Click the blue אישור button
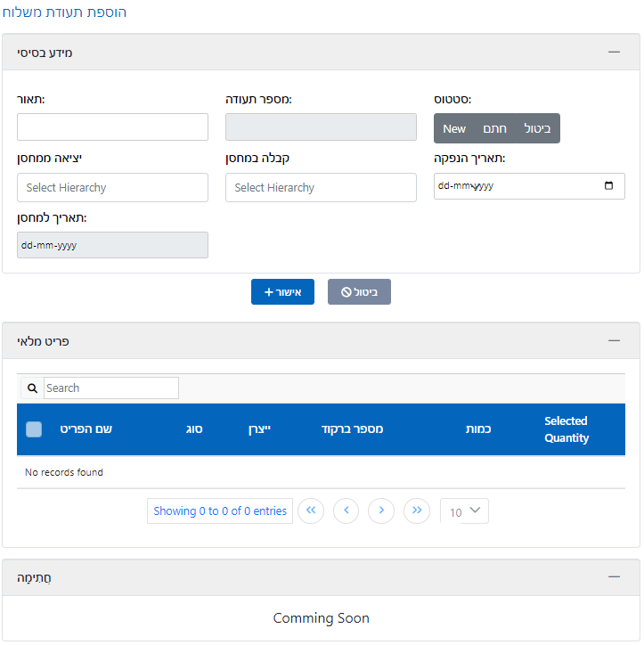Image resolution: width=644 pixels, height=645 pixels. pos(282,292)
